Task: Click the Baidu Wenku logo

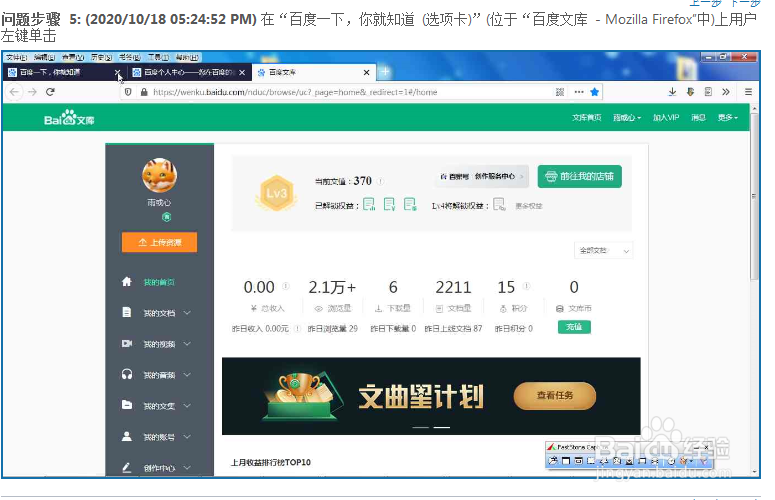Action: pyautogui.click(x=69, y=118)
